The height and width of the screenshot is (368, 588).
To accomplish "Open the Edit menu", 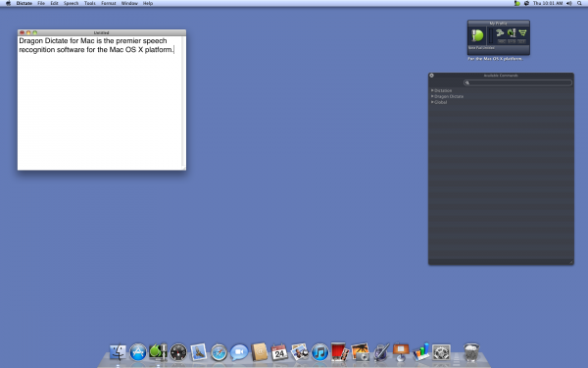I will pyautogui.click(x=54, y=3).
